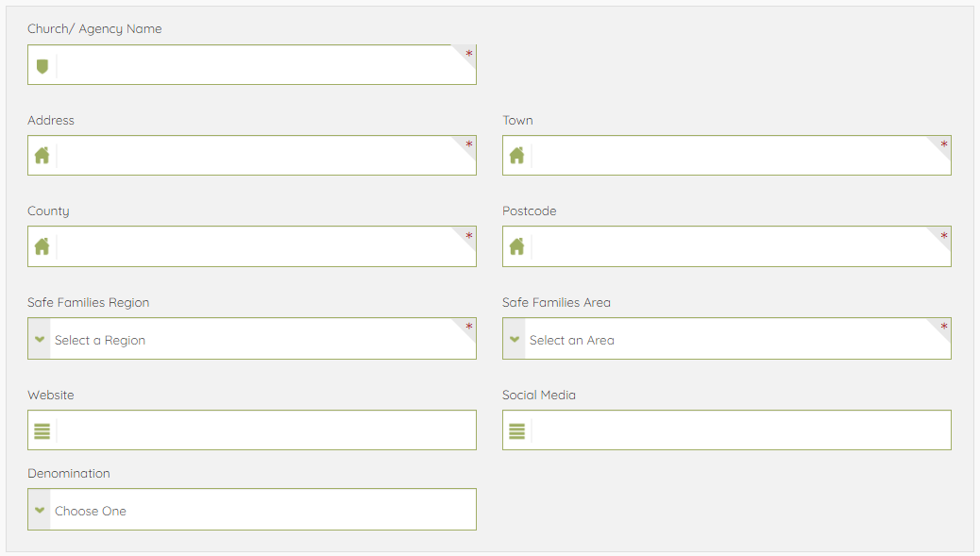
Task: Click the house icon in Address field
Action: 42,156
